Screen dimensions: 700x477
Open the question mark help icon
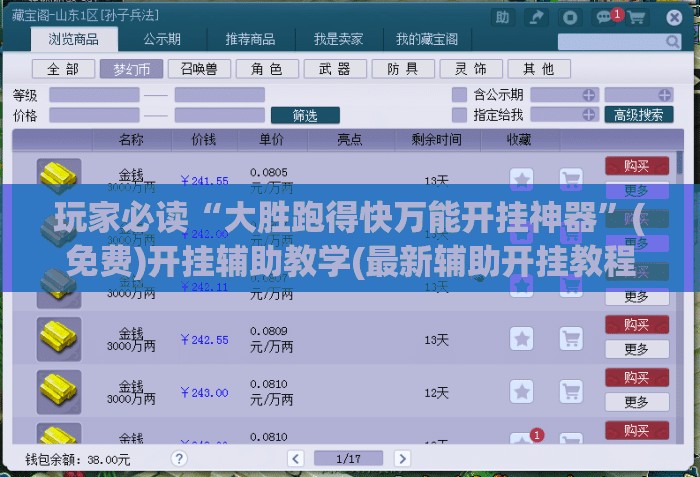tap(179, 458)
